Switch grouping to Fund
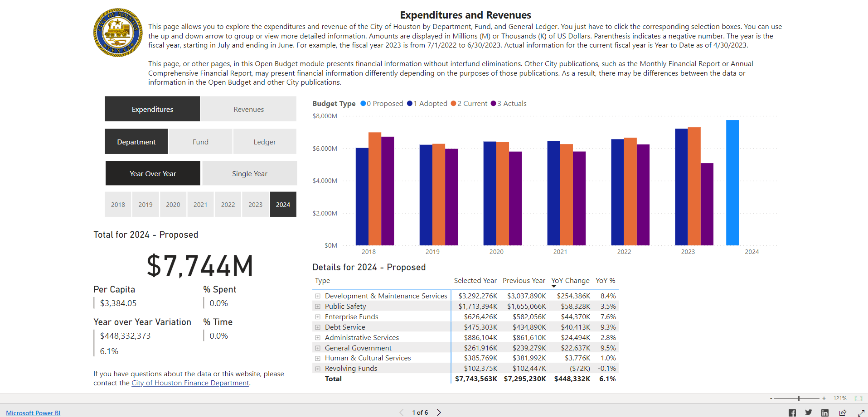The image size is (868, 417). point(200,141)
